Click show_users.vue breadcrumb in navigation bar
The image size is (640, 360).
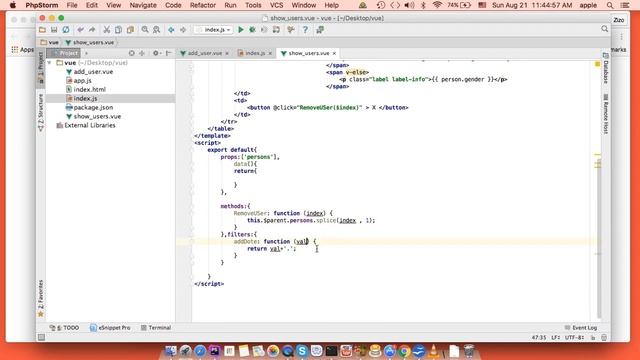click(x=90, y=42)
